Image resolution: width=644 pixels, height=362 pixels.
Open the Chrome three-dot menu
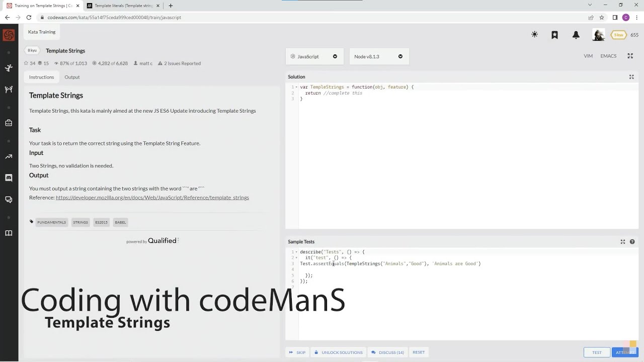636,17
